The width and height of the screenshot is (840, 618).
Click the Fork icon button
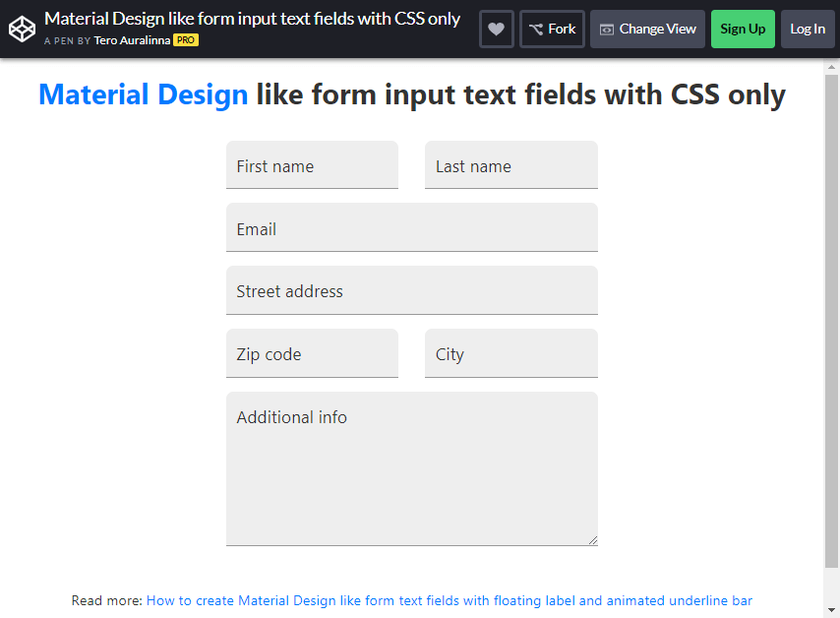point(551,29)
